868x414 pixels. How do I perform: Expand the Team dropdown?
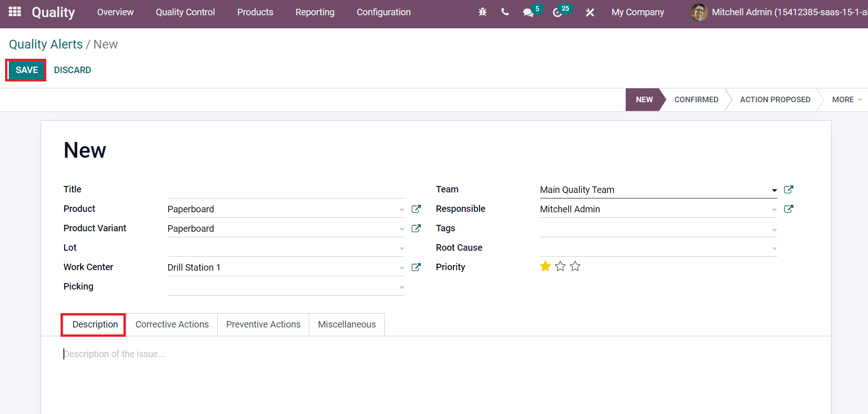(774, 190)
